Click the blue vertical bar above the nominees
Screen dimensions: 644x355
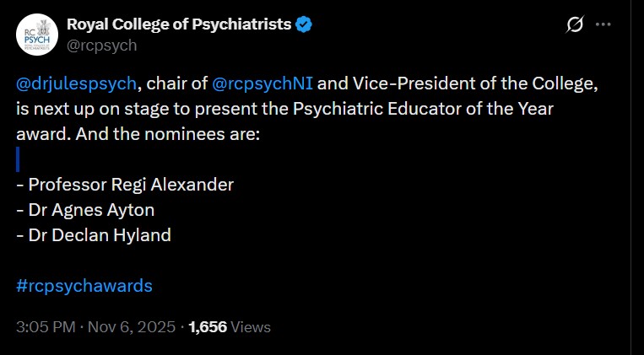tap(18, 159)
